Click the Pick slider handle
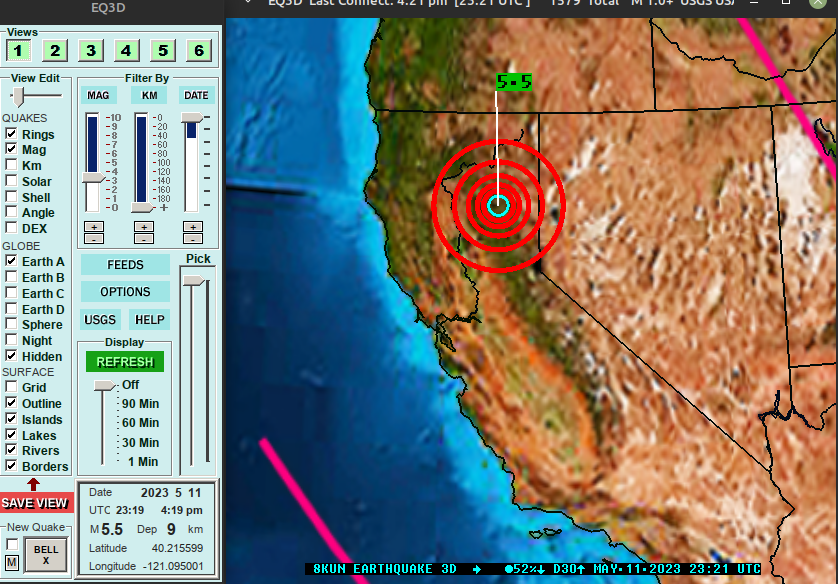This screenshot has height=584, width=838. (x=193, y=281)
